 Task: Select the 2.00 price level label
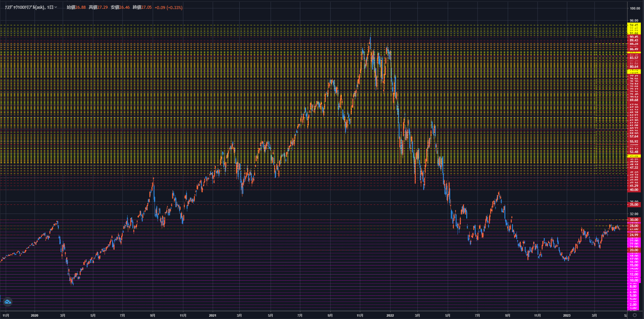633,305
